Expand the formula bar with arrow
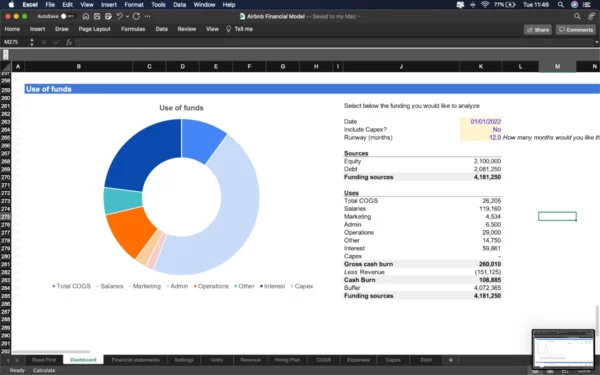Screen dimensions: 600x375 point(596,42)
